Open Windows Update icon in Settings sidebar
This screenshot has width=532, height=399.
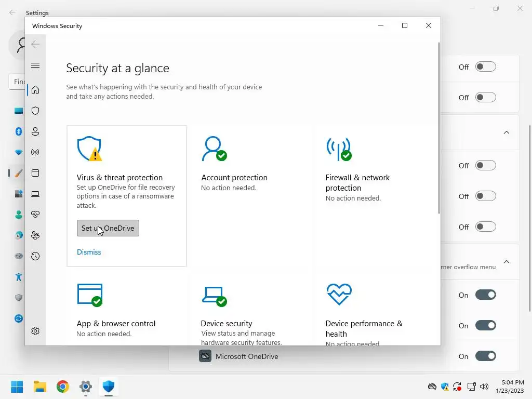19,318
